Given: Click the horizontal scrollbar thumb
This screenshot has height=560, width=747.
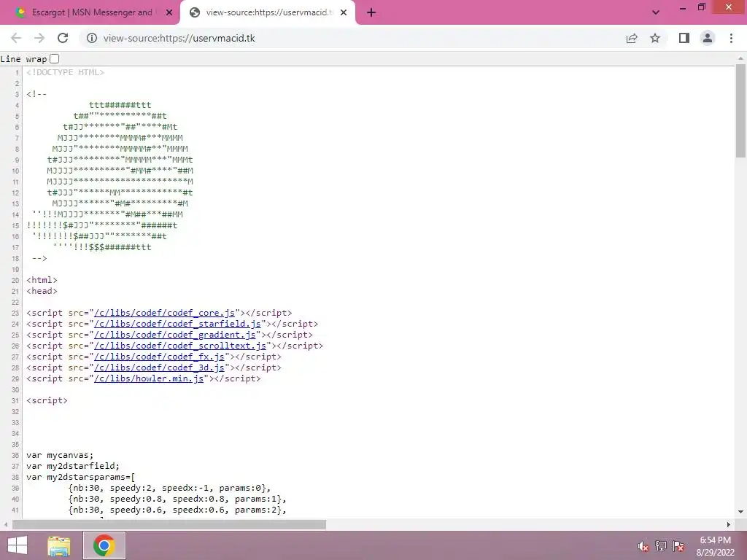Looking at the screenshot, I should [x=169, y=524].
